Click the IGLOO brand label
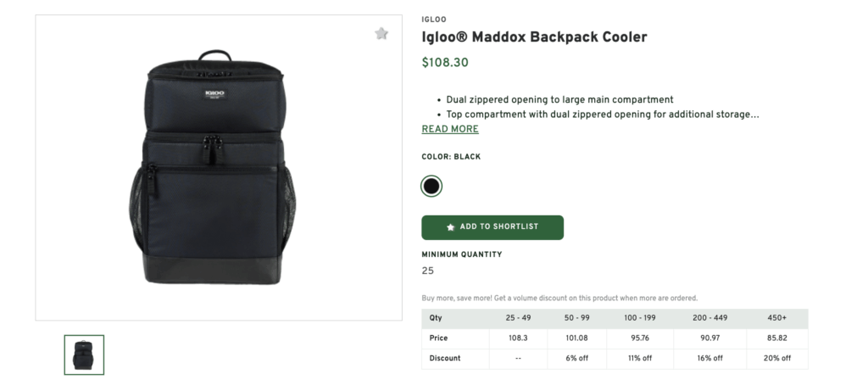 pos(434,20)
